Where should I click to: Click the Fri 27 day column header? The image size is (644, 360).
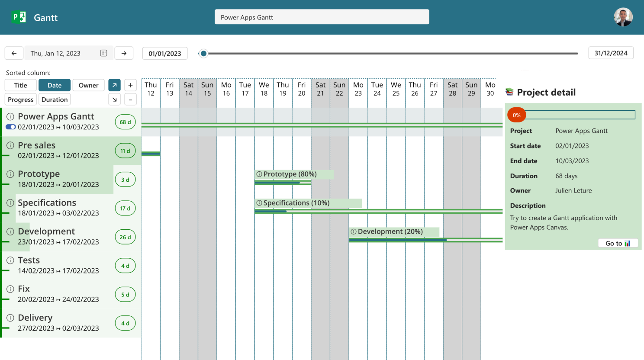coord(434,89)
